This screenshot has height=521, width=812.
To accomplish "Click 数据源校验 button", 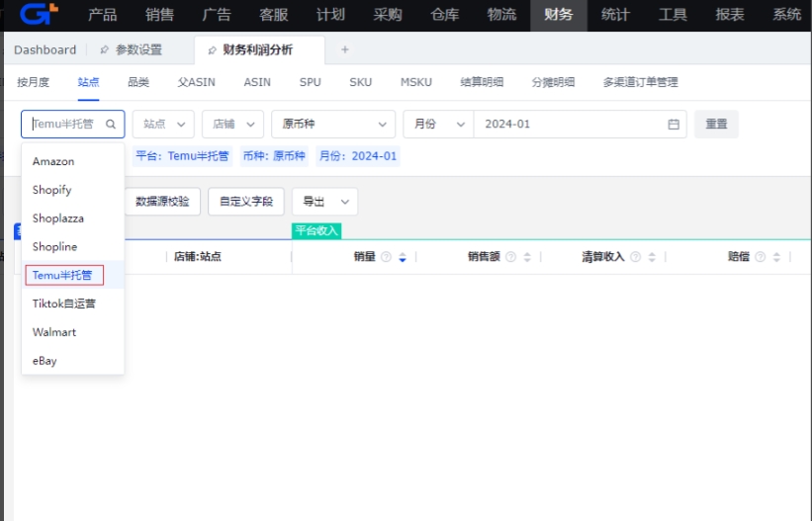I will tap(162, 202).
